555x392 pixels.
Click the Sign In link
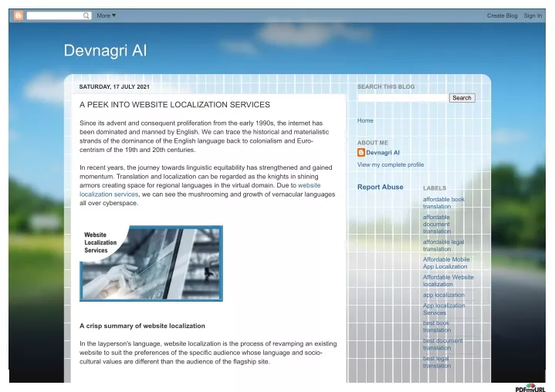click(533, 15)
